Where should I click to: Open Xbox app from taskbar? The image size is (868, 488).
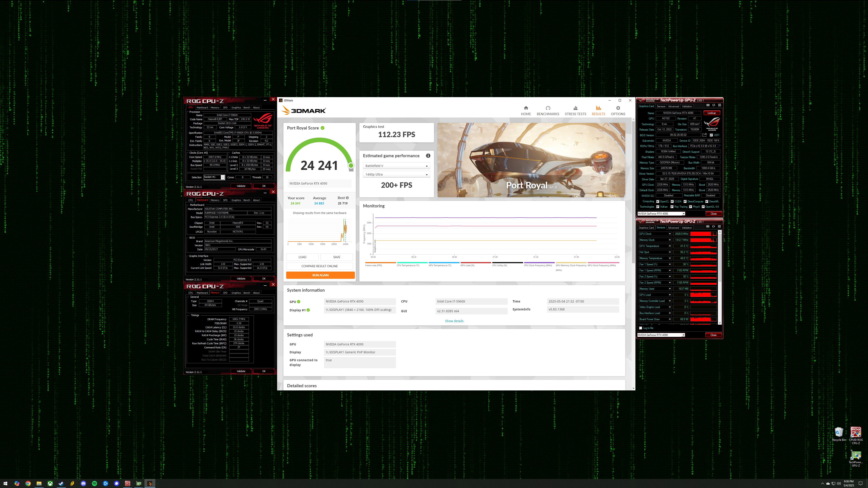point(50,483)
